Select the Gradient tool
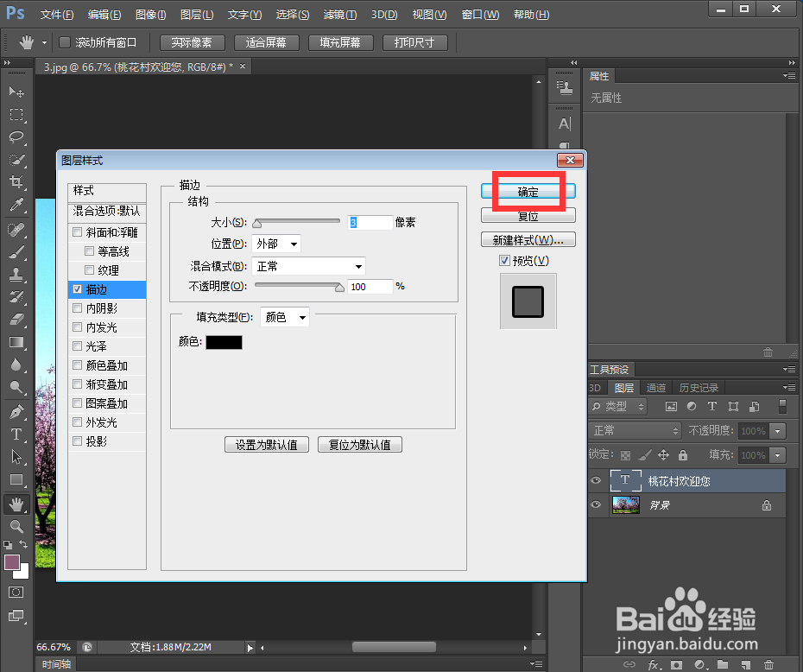 pyautogui.click(x=16, y=342)
